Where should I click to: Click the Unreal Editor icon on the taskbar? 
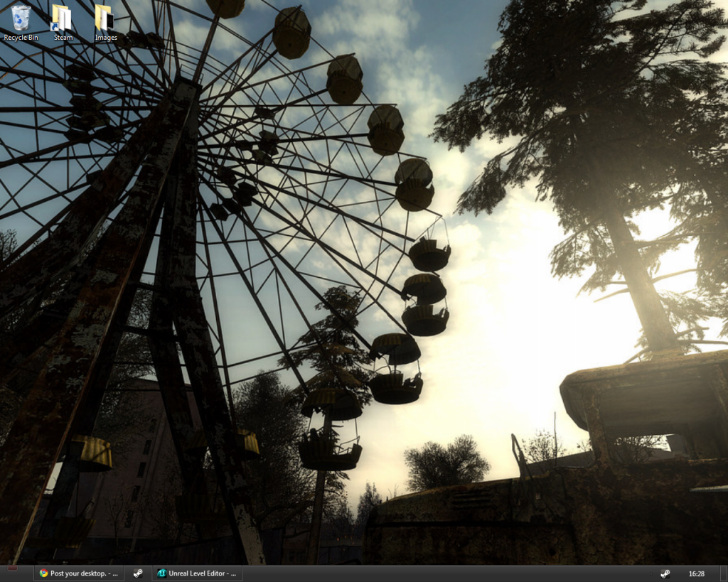[162, 573]
